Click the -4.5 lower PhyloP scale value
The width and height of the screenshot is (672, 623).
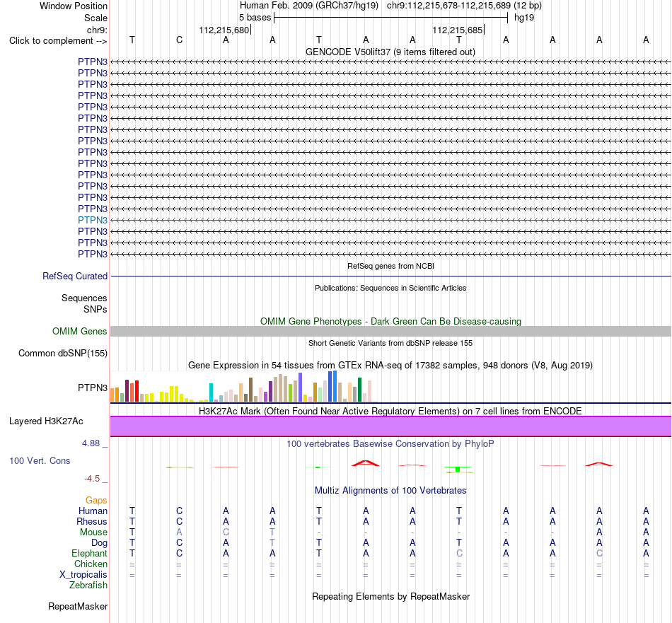coord(92,479)
